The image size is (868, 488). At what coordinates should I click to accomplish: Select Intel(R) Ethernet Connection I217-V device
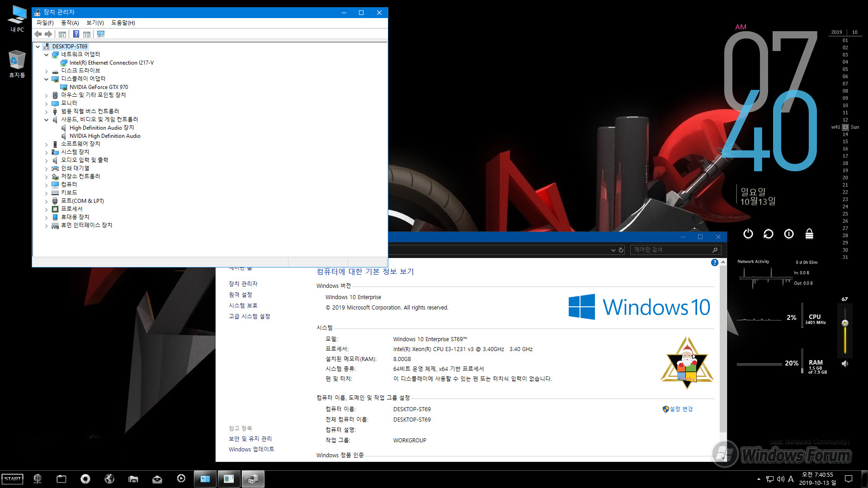[111, 63]
